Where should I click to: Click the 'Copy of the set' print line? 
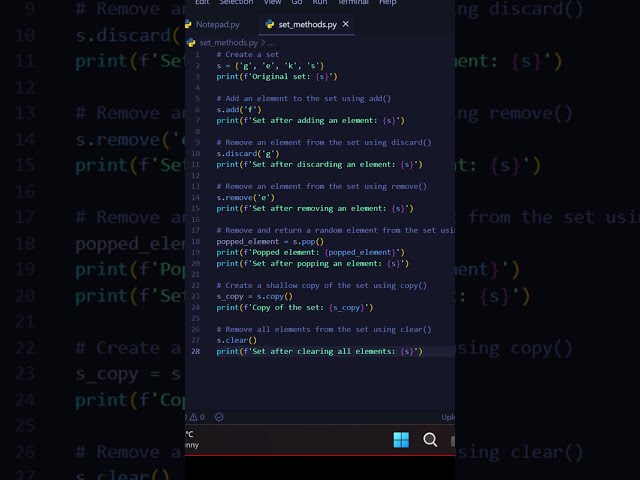295,307
